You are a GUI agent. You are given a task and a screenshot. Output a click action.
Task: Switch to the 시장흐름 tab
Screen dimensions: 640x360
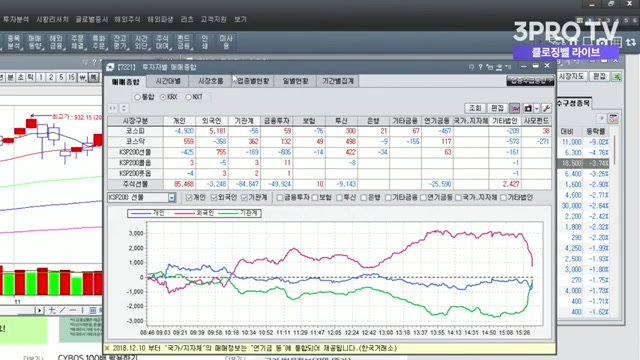[x=211, y=81]
